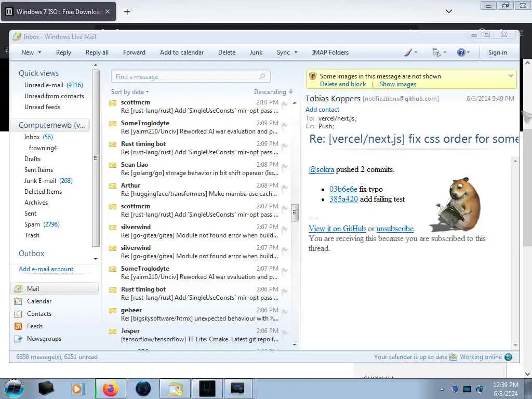Screen dimensions: 532x399
Task: Open the browser tab list chevron
Action: click(x=448, y=11)
